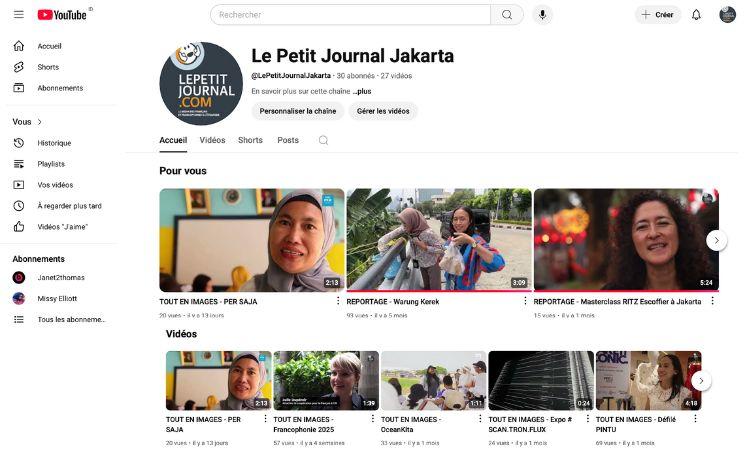Switch to the Posts tab
Screen dimensions: 745x465
[288, 141]
